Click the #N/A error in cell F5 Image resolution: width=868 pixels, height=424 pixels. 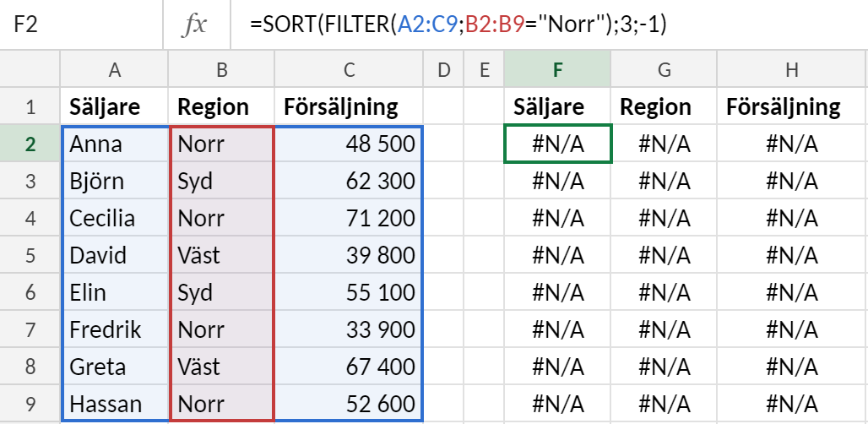(557, 255)
